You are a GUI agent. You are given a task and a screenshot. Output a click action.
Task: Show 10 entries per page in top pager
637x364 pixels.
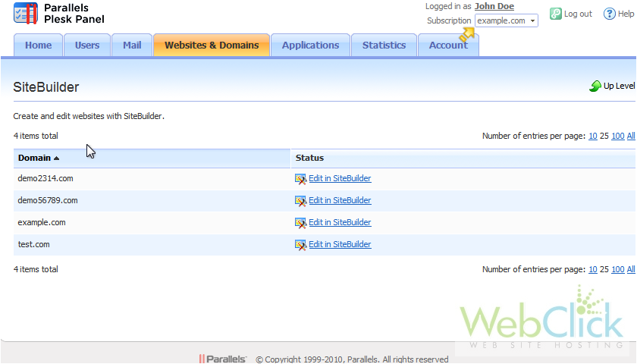click(x=593, y=136)
